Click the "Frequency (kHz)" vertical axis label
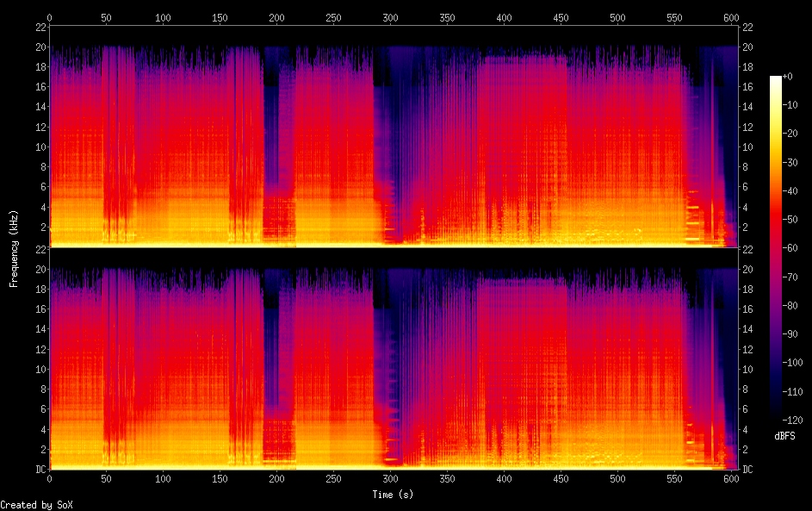This screenshot has width=812, height=511. click(x=14, y=248)
